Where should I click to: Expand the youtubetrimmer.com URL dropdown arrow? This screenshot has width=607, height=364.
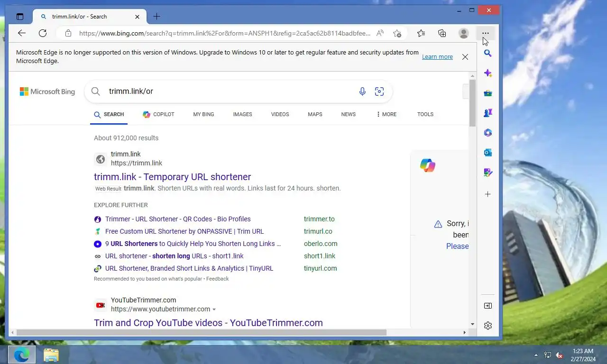[214, 309]
